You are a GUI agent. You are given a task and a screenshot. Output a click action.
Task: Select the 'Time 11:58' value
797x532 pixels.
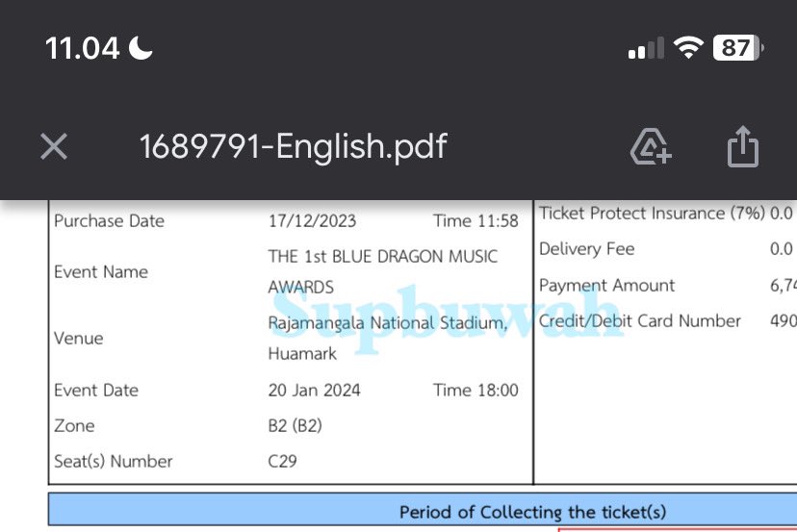tap(476, 221)
